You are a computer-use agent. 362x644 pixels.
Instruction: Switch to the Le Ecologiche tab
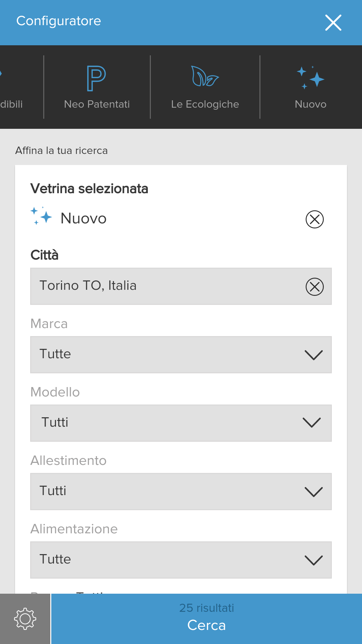pos(205,104)
